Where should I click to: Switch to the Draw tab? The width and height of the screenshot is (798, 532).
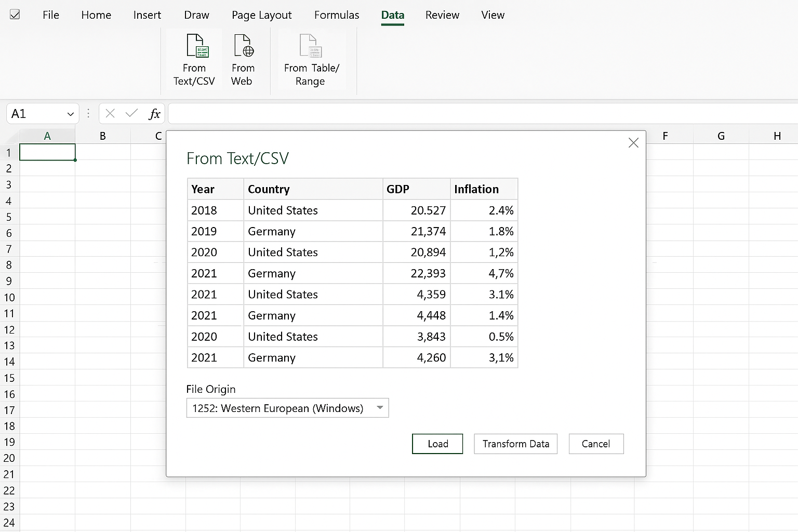[x=196, y=15]
